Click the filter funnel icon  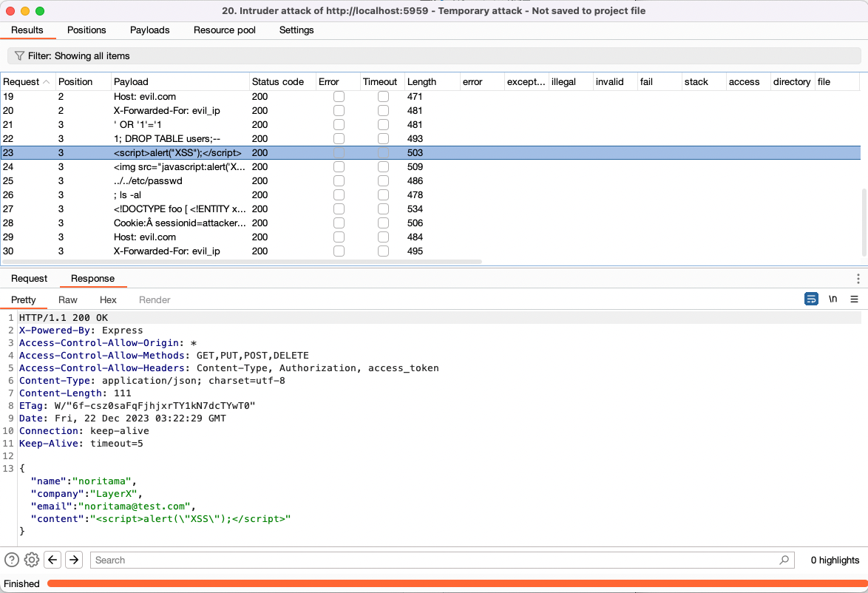[x=19, y=56]
